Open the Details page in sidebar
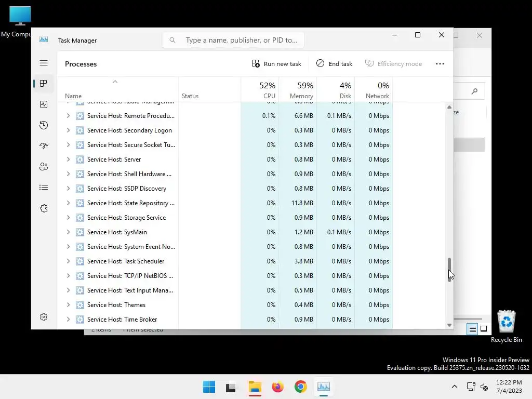This screenshot has height=399, width=532. (x=44, y=187)
